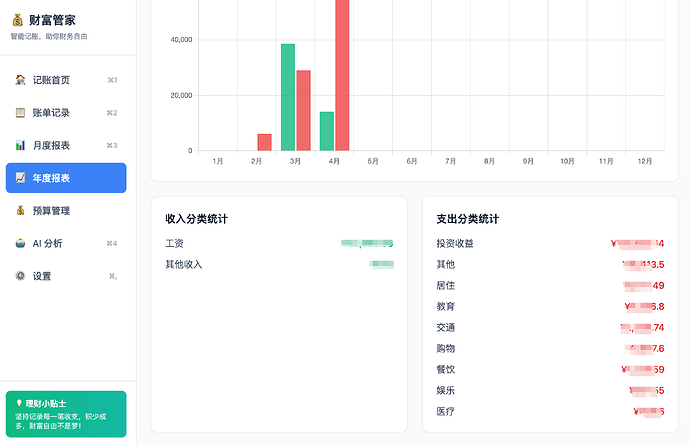Viewport: 689px width, 445px height.
Task: Click the red February expense bar
Action: point(265,142)
